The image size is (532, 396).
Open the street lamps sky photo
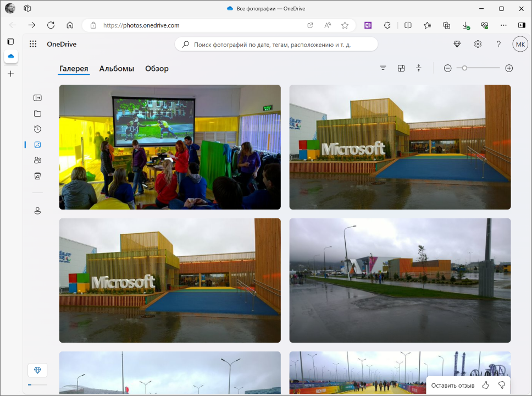[x=170, y=372]
